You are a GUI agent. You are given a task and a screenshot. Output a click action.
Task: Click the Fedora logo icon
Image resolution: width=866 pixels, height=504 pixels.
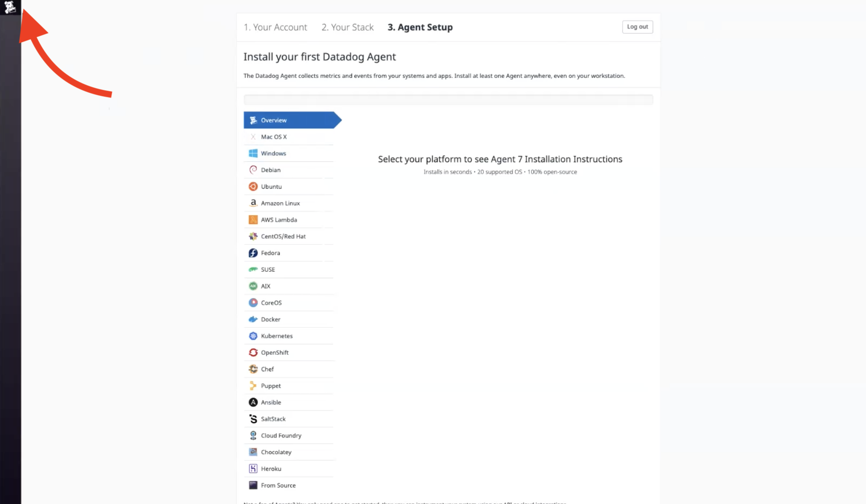[253, 253]
